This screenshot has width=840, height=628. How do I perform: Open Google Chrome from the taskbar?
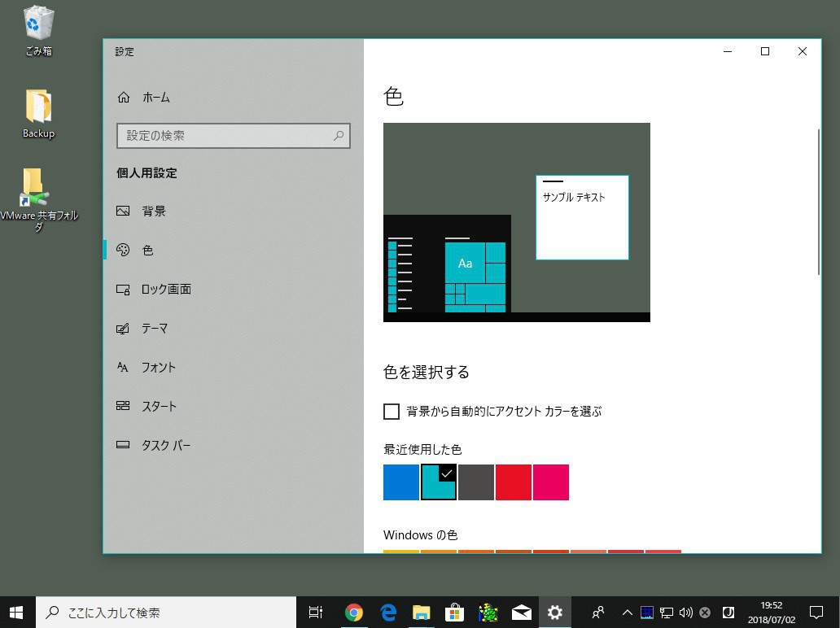click(353, 613)
